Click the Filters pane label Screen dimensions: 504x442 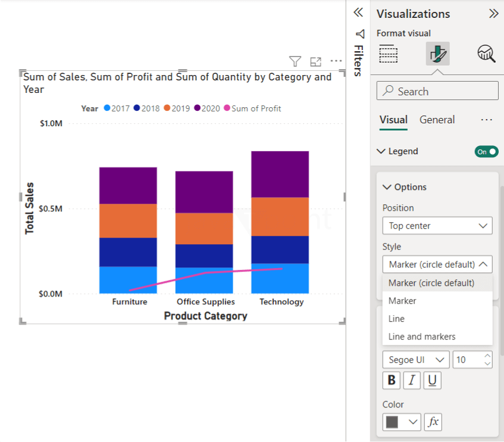pyautogui.click(x=359, y=61)
